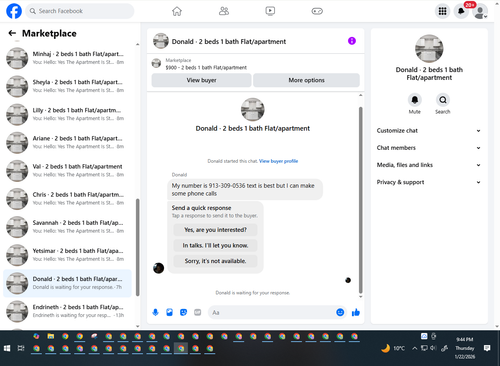Open the purple conversation info icon

(x=352, y=41)
